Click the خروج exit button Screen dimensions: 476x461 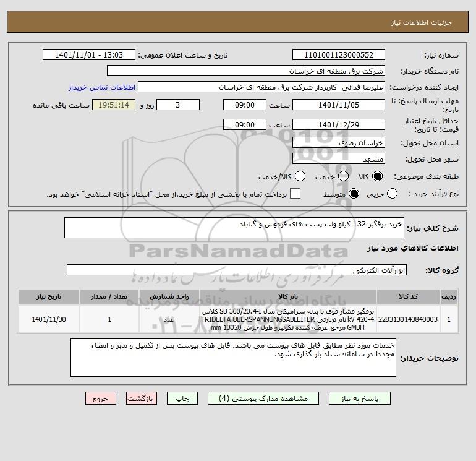101,399
